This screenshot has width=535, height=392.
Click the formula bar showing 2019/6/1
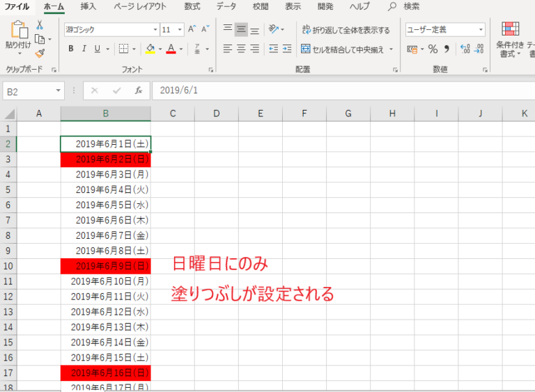(x=343, y=91)
